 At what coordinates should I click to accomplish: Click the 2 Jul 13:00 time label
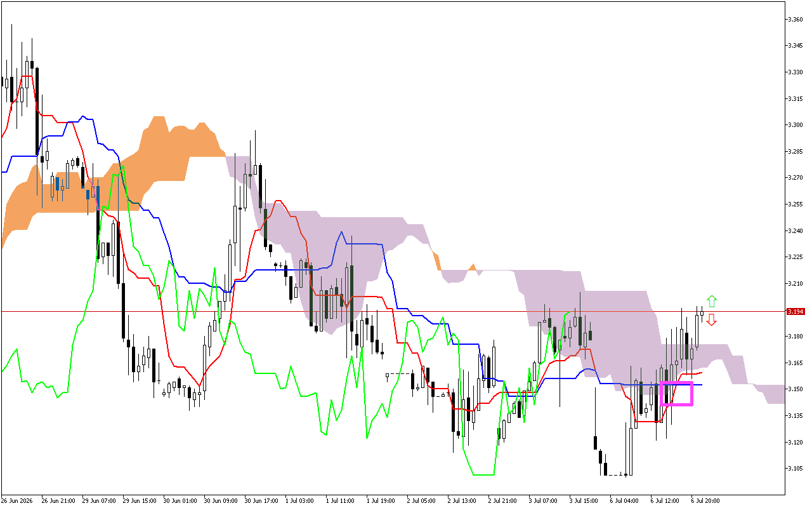(463, 500)
